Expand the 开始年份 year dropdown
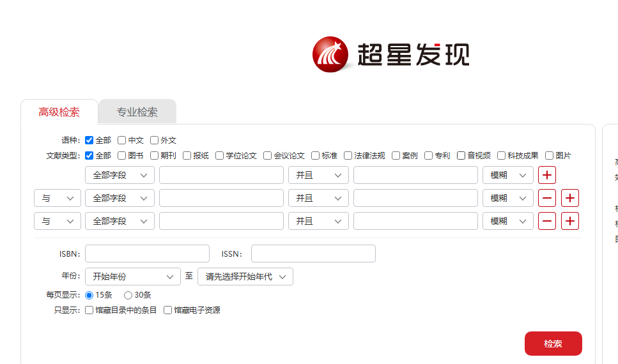Screen dimensions: 618x364 [x=133, y=277]
